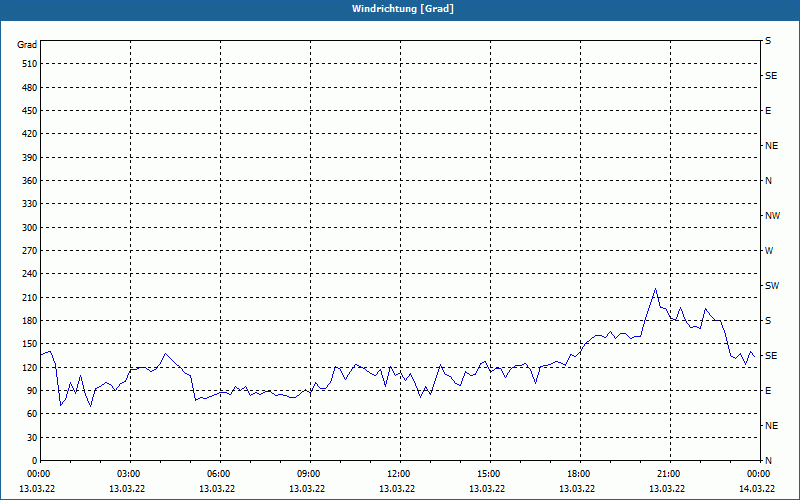The height and width of the screenshot is (500, 800).
Task: Select the 510 y-axis value
Action: (30, 64)
